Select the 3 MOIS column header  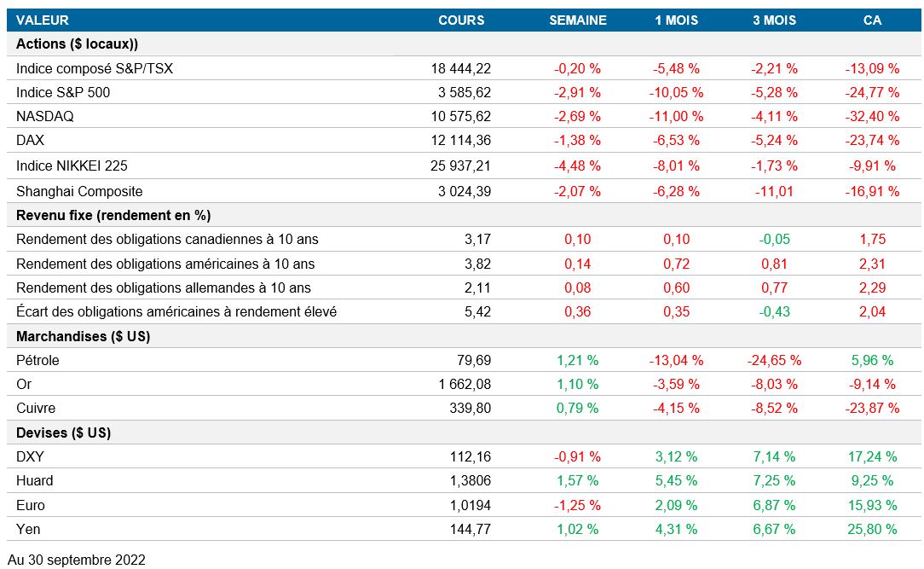[775, 20]
